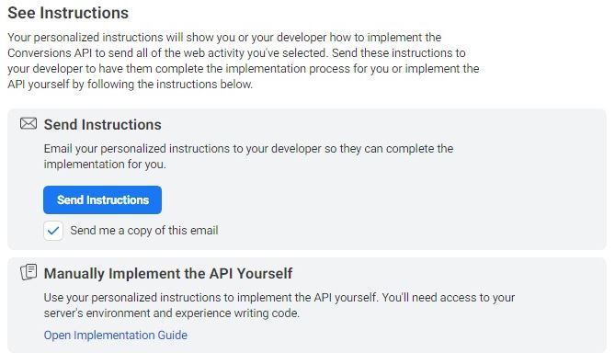Click the See Instructions page heading
Screen dimensions: 615x364
68,13
